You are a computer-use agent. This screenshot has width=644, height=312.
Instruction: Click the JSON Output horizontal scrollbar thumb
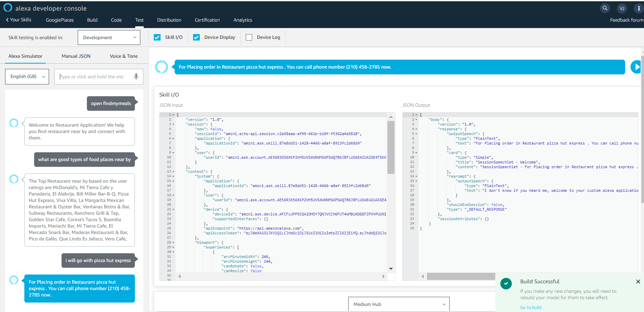[461, 277]
